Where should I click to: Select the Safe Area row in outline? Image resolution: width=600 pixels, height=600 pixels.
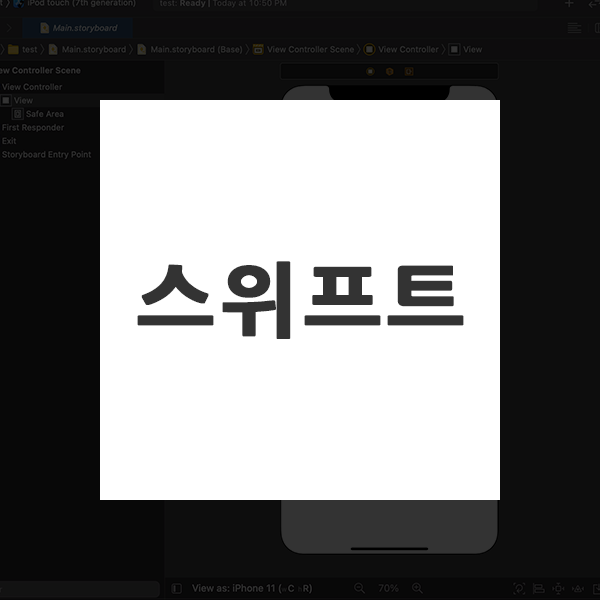point(45,114)
